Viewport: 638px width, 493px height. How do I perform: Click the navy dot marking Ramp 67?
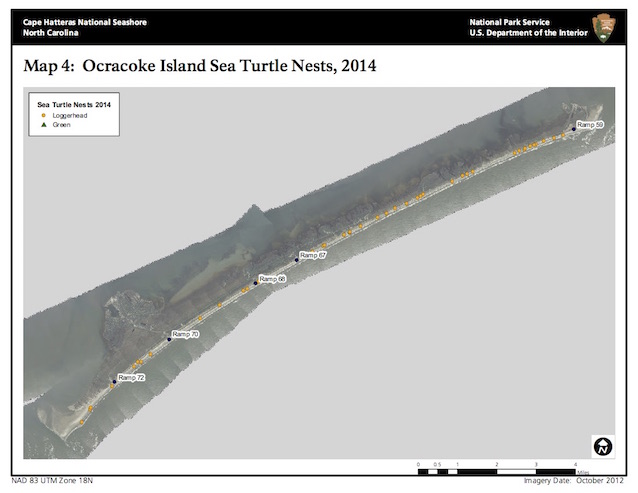pos(297,260)
